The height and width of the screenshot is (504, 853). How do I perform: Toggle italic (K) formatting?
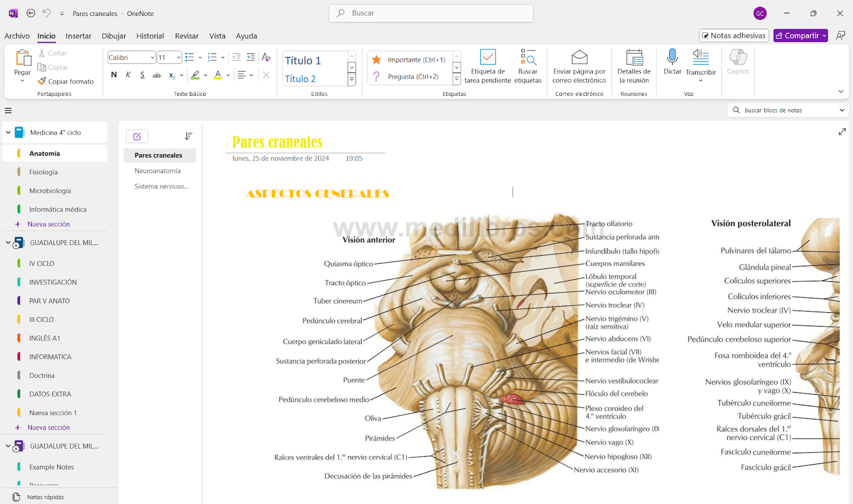click(x=128, y=75)
